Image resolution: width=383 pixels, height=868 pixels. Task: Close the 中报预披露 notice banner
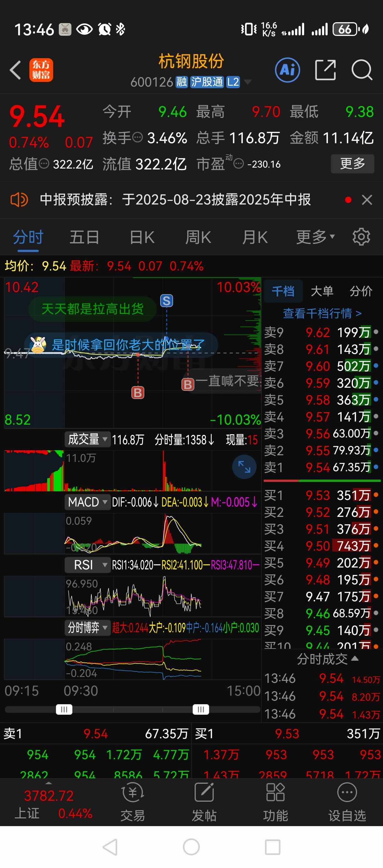(367, 200)
